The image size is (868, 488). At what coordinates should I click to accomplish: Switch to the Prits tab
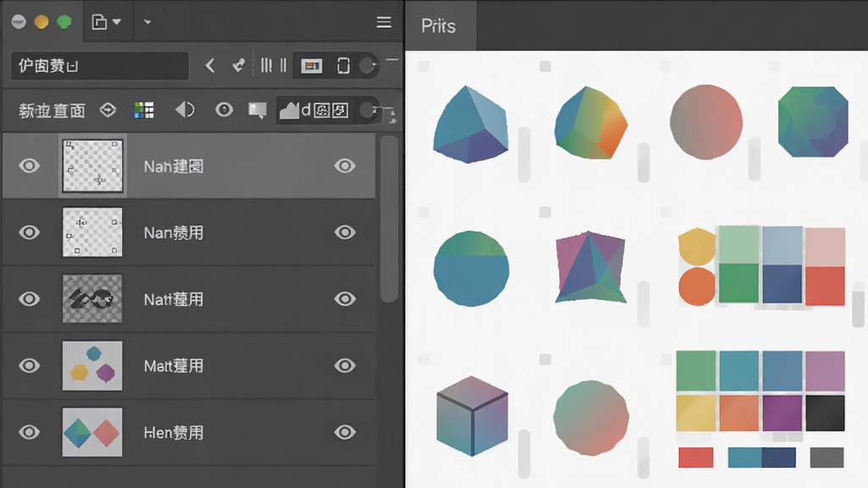pos(440,26)
